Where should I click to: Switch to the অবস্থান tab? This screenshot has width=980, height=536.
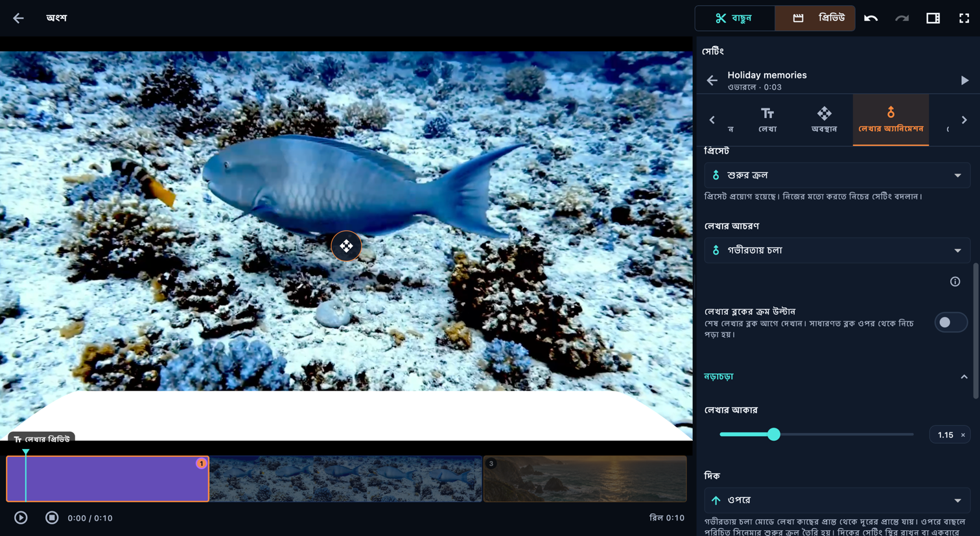824,120
